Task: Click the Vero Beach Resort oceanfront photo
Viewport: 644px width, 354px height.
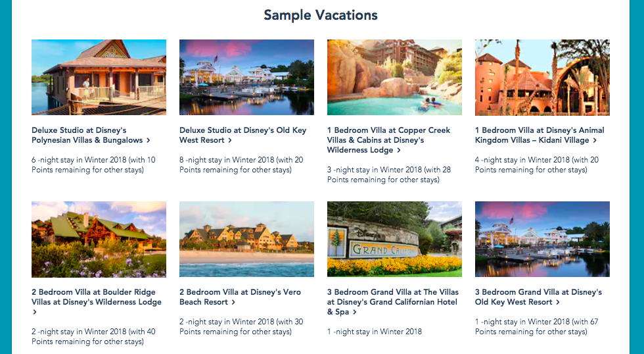Action: click(x=247, y=240)
